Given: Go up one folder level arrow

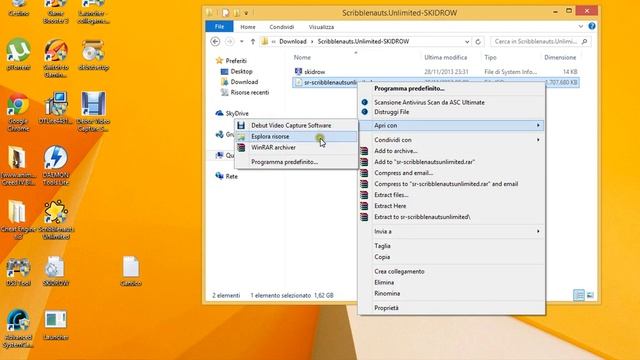Looking at the screenshot, I should coord(253,41).
